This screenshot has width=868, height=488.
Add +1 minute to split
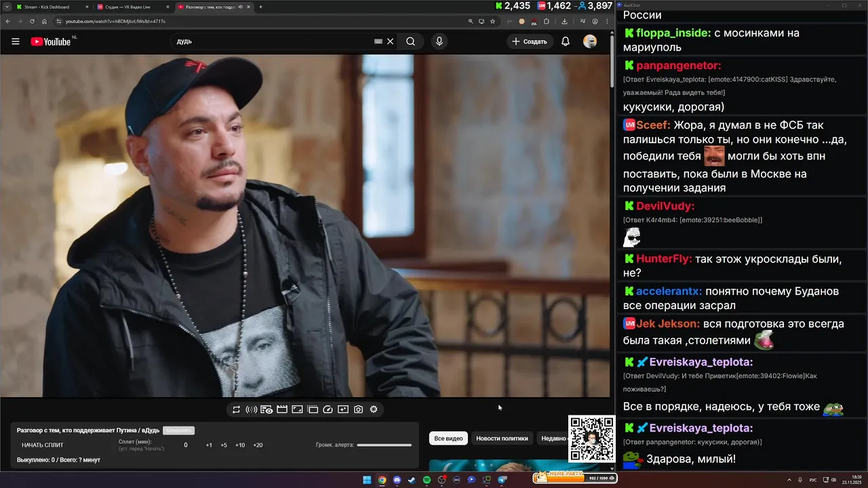(209, 445)
